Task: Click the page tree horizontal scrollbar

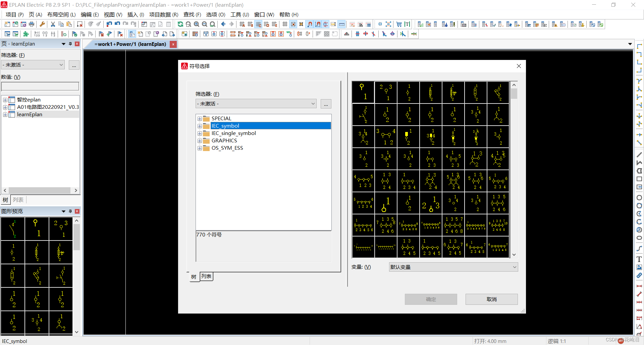Action: tap(40, 190)
